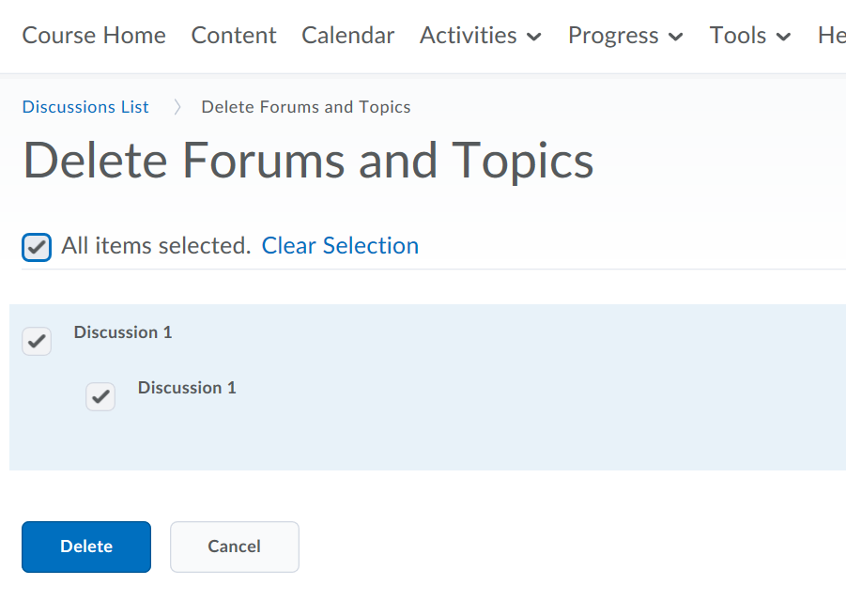Deselect the Discussion 1 forum checkbox

tap(37, 341)
